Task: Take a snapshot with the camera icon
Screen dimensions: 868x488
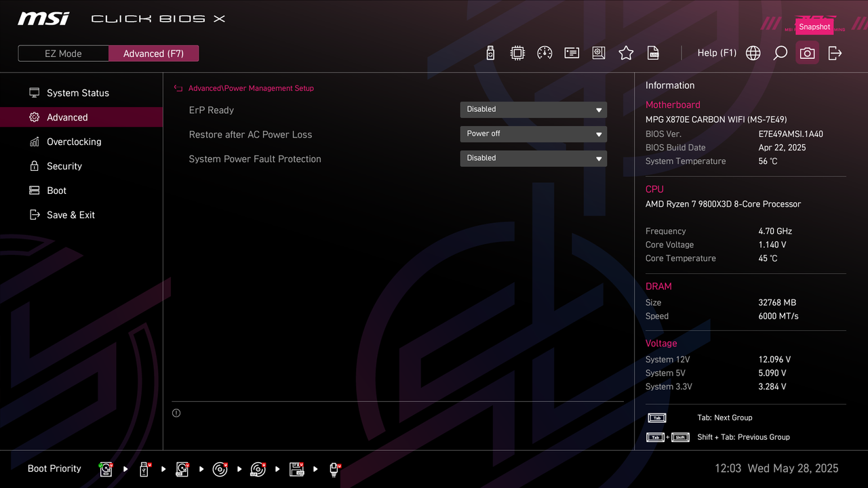Action: pos(807,53)
